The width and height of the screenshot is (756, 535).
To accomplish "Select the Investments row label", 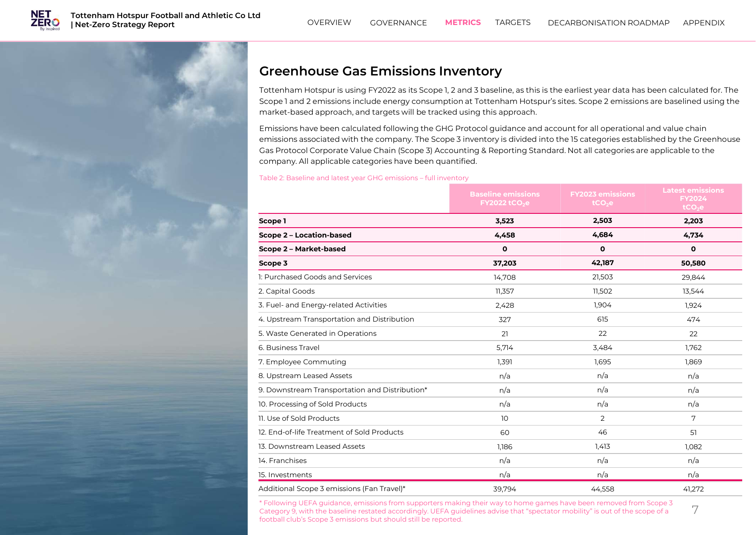I will [x=285, y=475].
